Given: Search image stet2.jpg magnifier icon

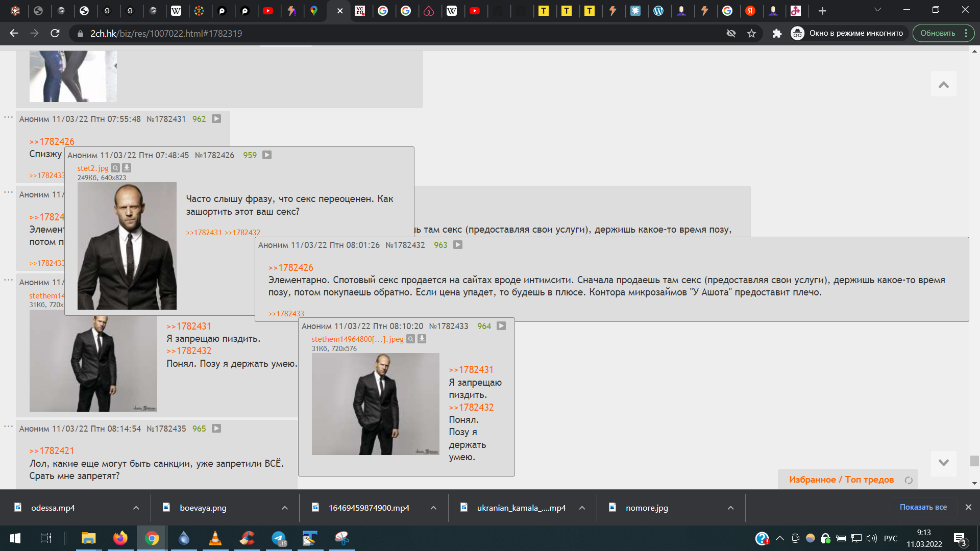Looking at the screenshot, I should click(115, 168).
